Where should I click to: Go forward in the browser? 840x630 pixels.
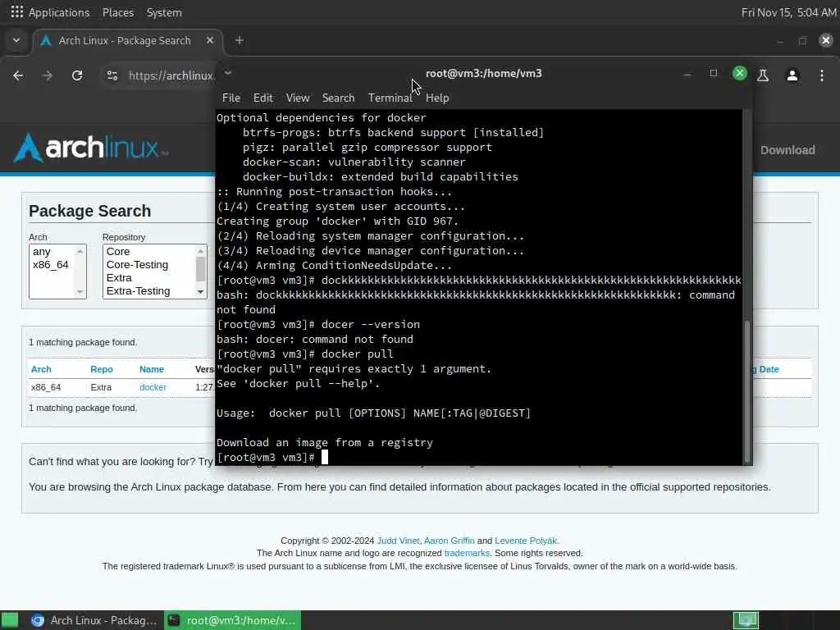(48, 75)
